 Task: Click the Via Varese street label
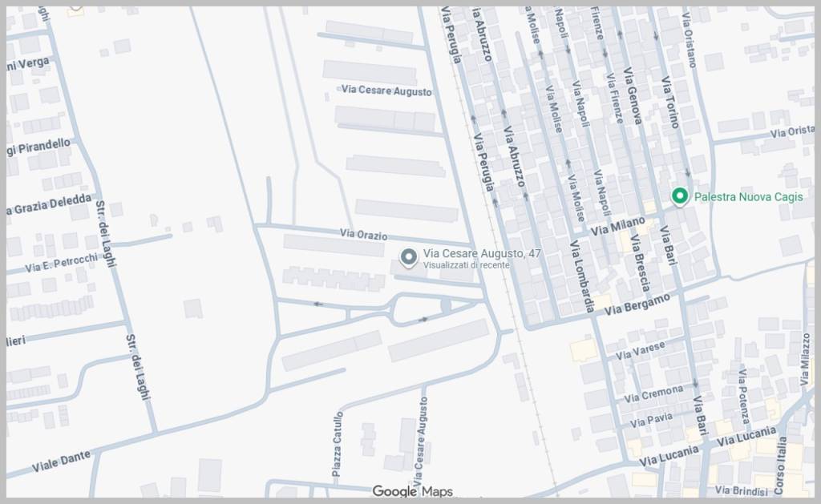coord(640,350)
